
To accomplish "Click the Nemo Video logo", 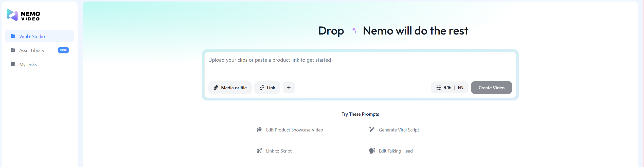I will coord(23,15).
